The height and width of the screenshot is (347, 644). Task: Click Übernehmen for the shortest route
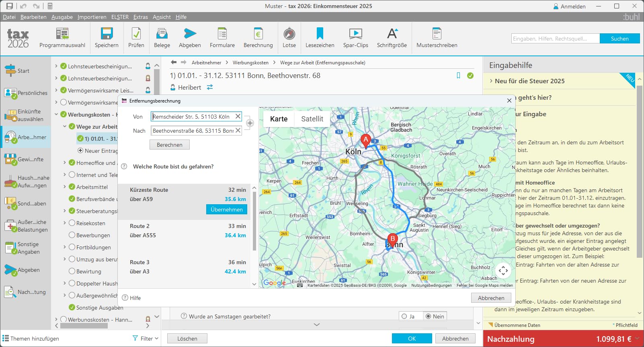tap(226, 209)
